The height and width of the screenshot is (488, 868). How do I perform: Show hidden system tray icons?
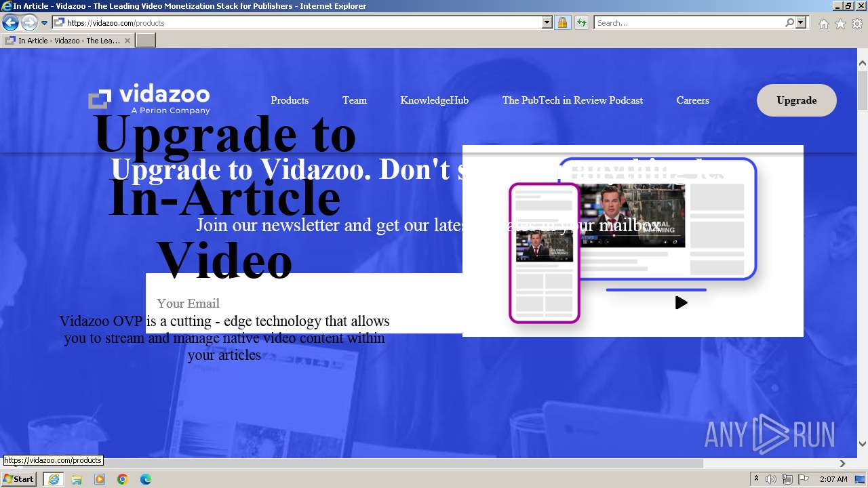(756, 479)
